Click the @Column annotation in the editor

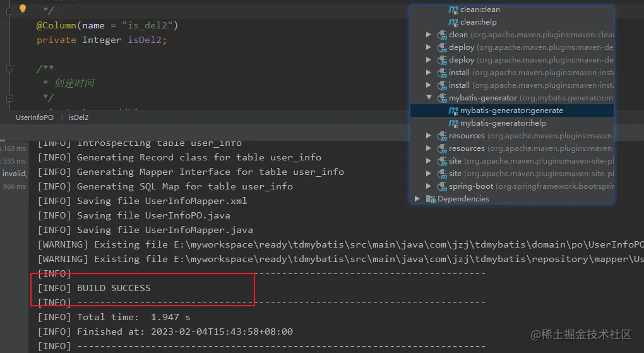[x=56, y=25]
